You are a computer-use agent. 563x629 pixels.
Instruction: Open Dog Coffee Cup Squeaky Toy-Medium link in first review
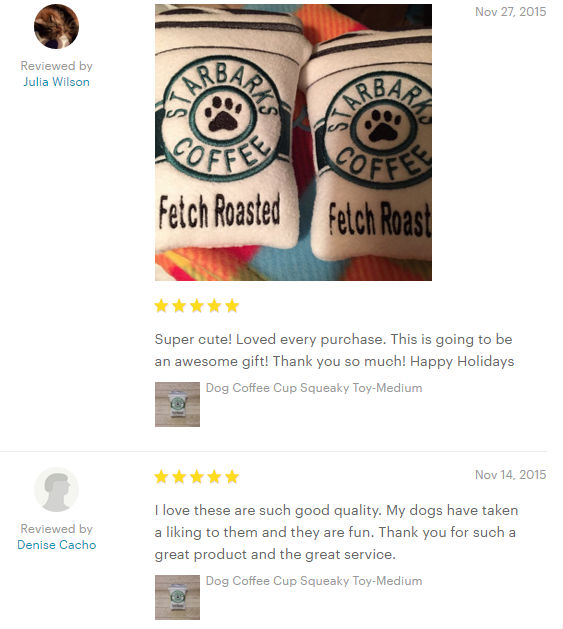click(314, 388)
